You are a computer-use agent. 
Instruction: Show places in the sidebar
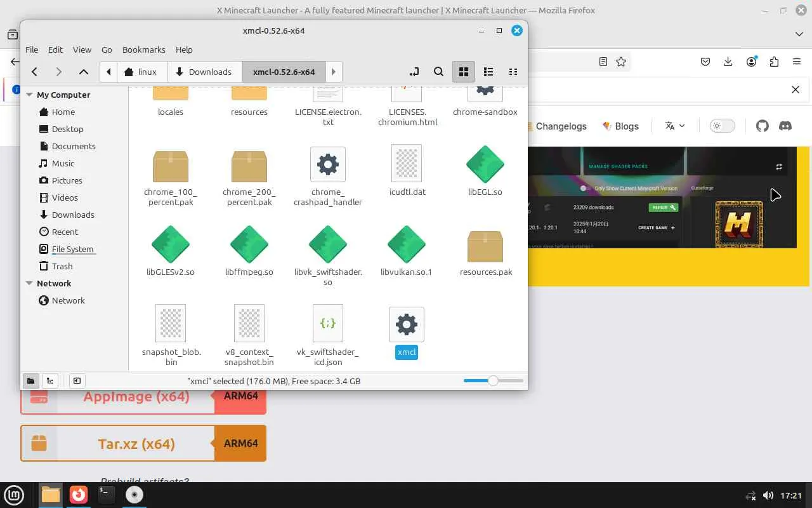point(30,381)
